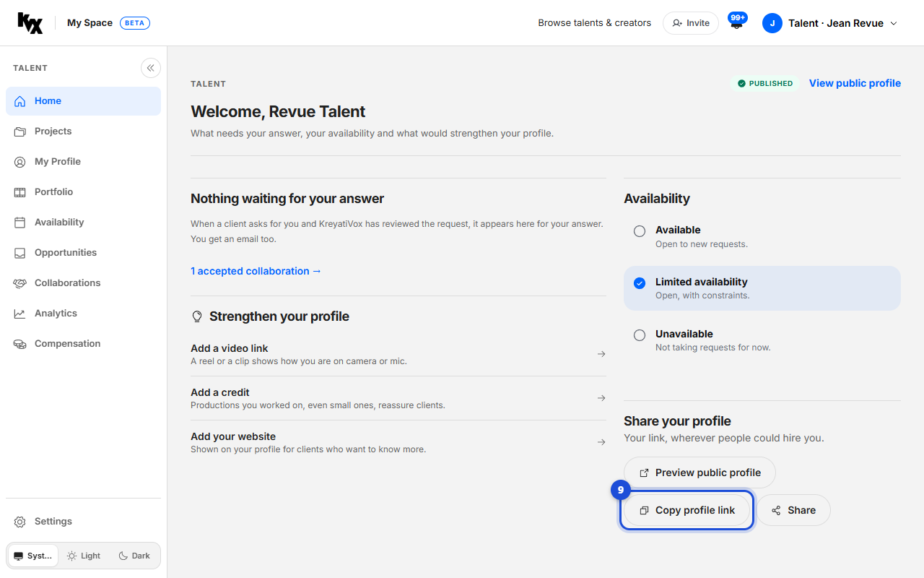Click the Home house icon
Screen dimensions: 924x578
pos(20,101)
